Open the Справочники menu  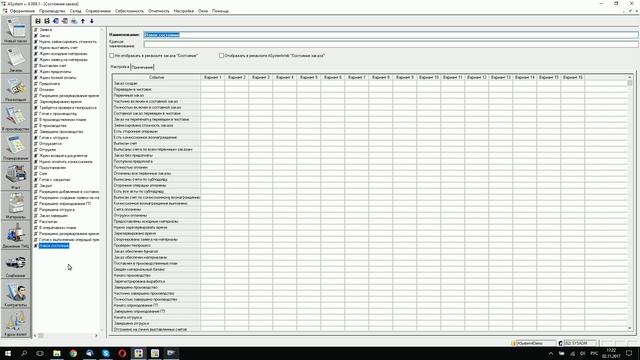[x=98, y=11]
